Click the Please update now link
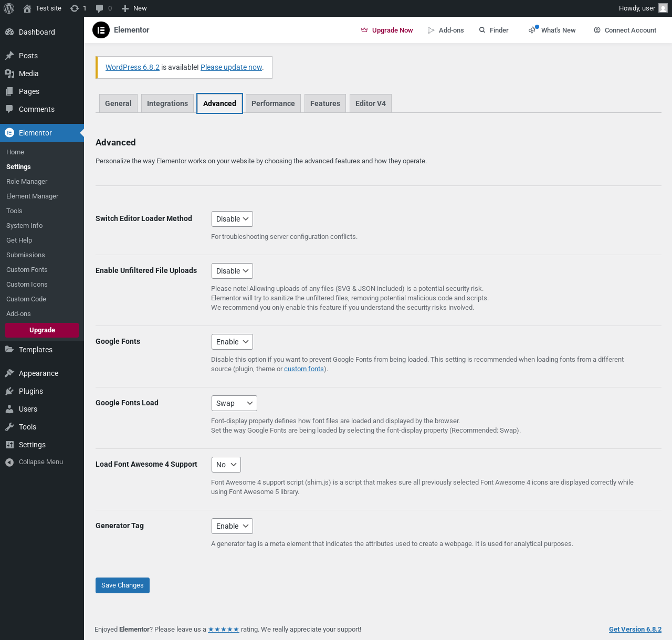This screenshot has width=672, height=640. click(x=232, y=67)
